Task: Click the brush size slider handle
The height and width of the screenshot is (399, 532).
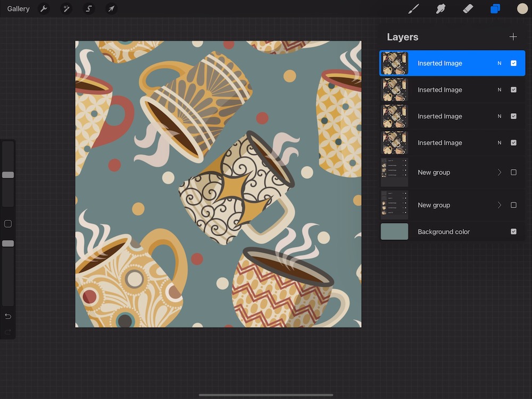Action: point(8,175)
